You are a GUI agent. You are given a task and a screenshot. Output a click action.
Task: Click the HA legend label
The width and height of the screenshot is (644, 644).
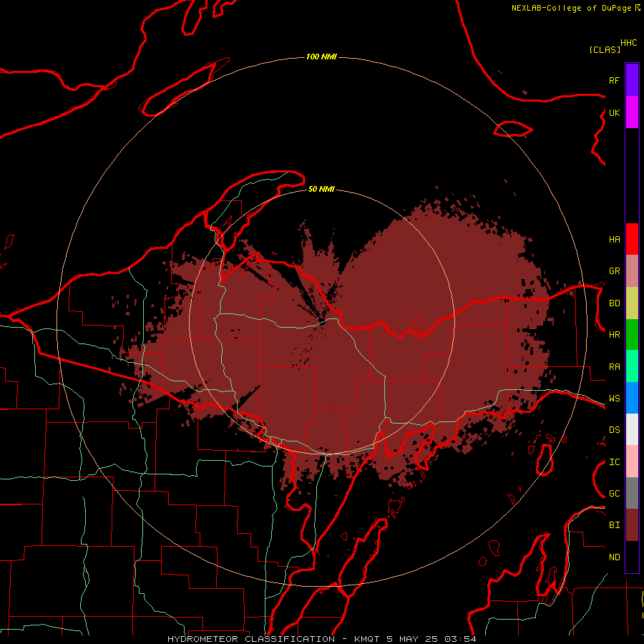pyautogui.click(x=614, y=239)
